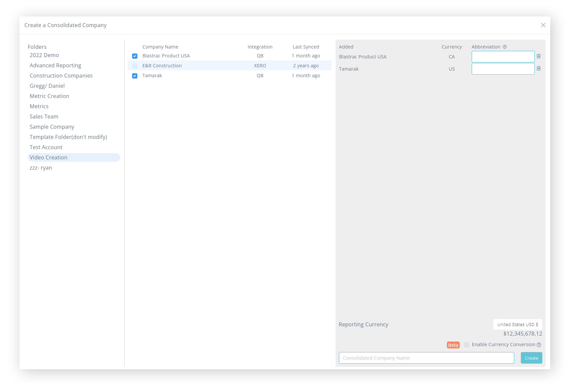Click help icon beside Enable Currency Conversion
The width and height of the screenshot is (576, 392).
coord(539,345)
